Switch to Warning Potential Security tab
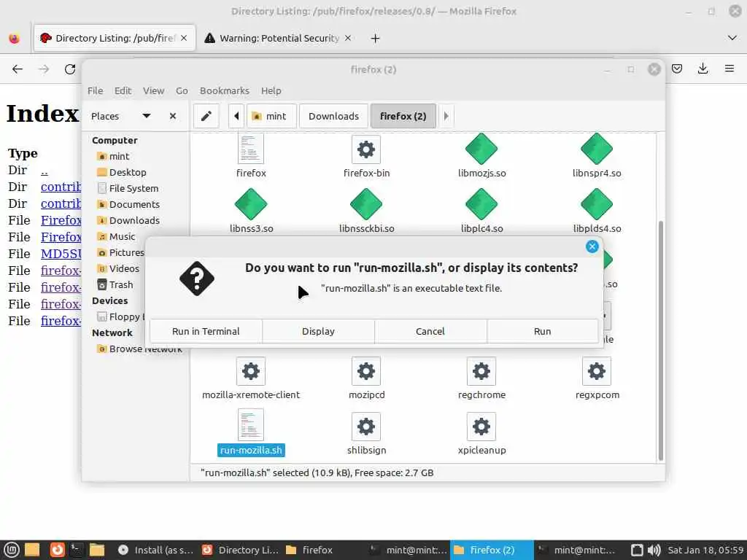The width and height of the screenshot is (747, 560). (x=278, y=38)
